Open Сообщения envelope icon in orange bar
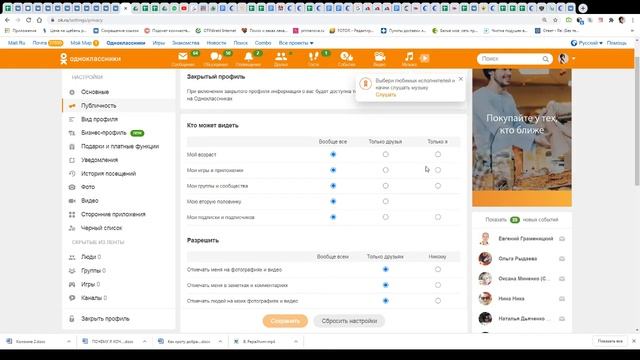 183,57
